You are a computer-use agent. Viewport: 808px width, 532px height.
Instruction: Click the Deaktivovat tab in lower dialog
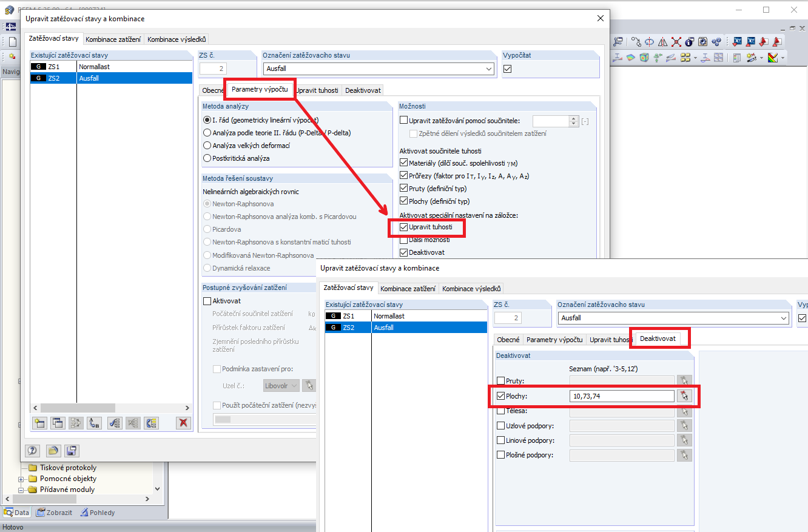659,339
